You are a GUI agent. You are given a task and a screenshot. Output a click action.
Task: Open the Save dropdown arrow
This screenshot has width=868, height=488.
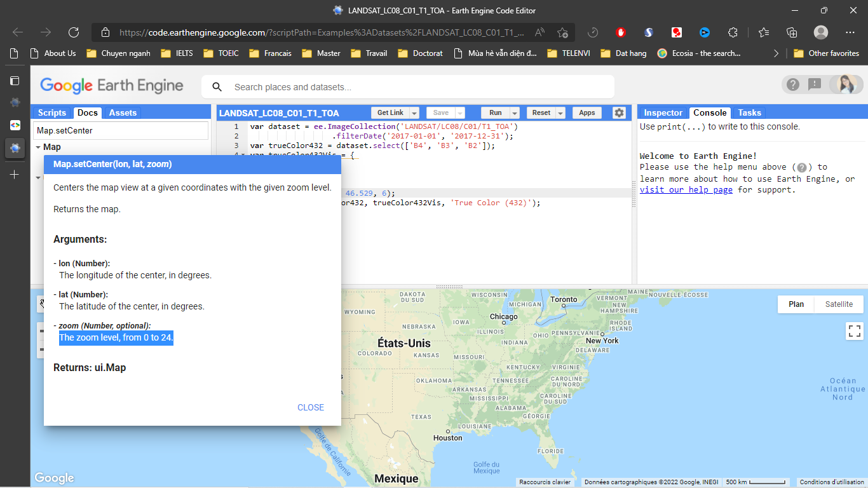(x=460, y=113)
